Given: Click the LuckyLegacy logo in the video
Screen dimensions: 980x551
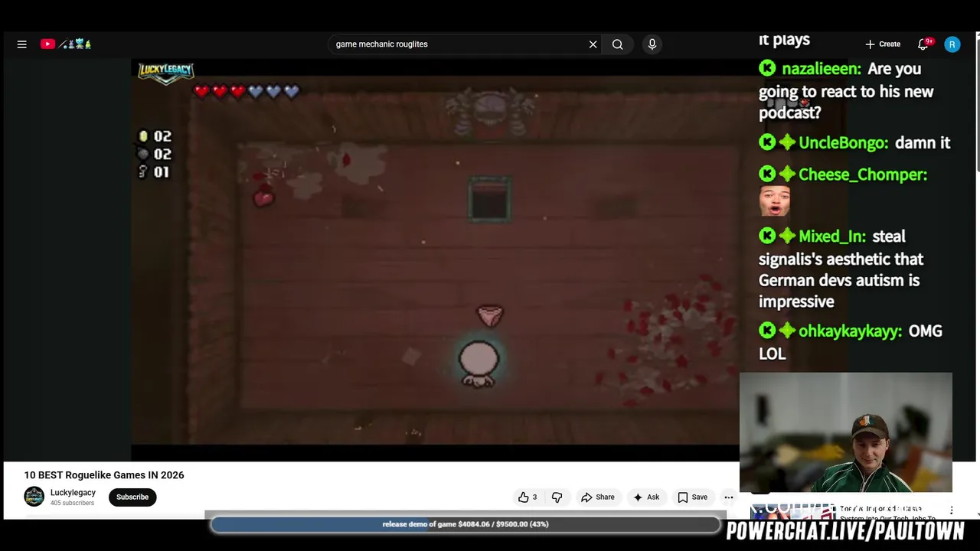Looking at the screenshot, I should pos(165,73).
